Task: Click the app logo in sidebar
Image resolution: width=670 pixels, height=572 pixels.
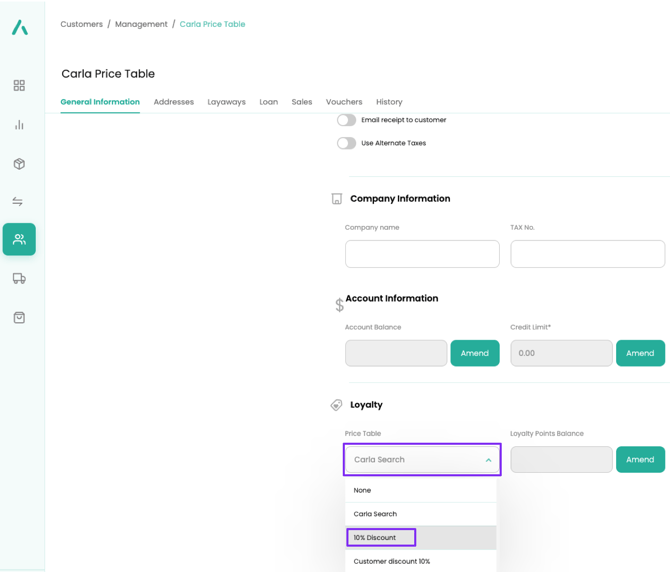Action: (20, 27)
